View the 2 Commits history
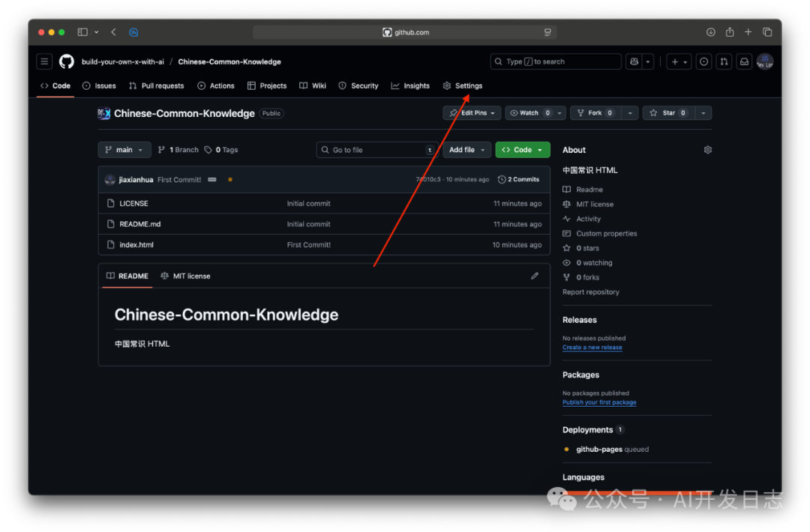Screen dimensions: 810x532 click(519, 180)
